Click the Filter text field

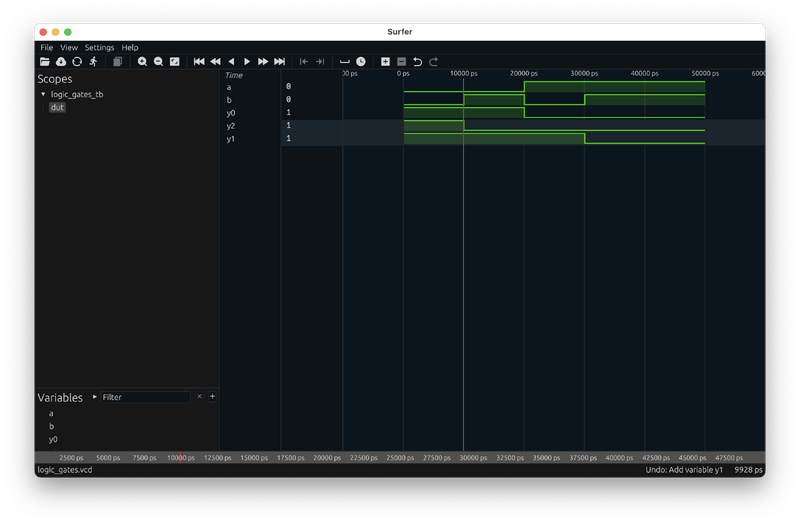pos(145,397)
